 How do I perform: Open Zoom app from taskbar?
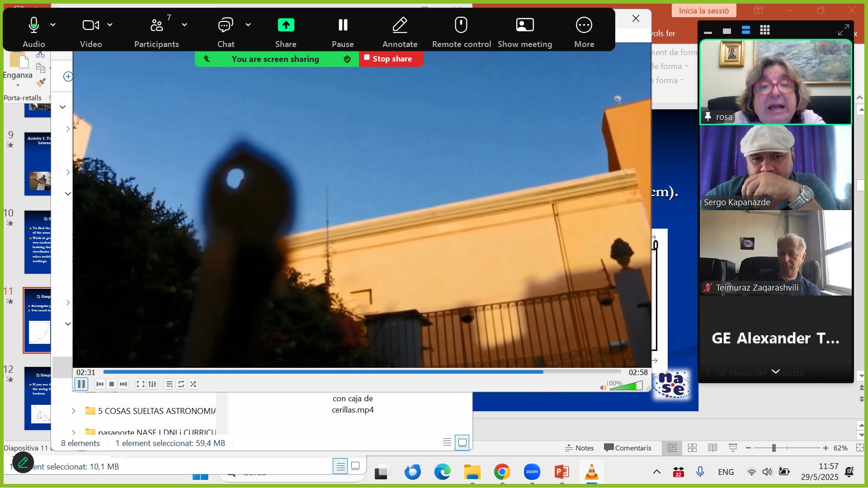pos(532,472)
